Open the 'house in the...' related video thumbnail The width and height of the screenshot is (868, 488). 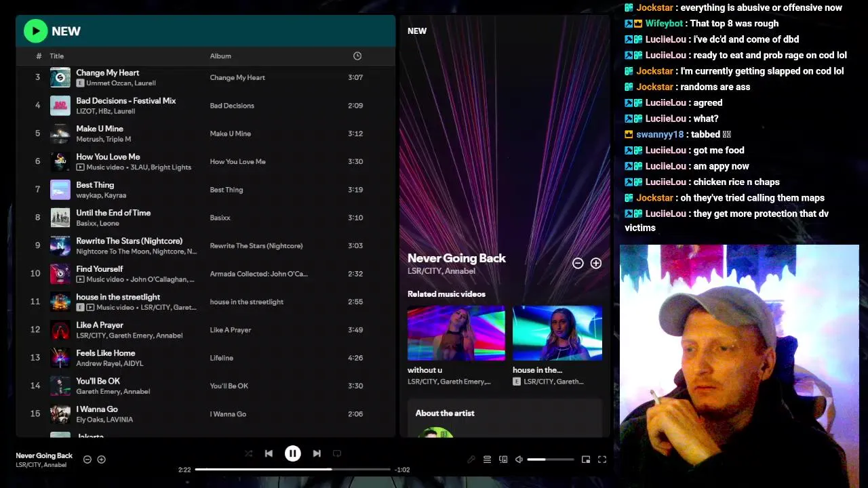[557, 333]
